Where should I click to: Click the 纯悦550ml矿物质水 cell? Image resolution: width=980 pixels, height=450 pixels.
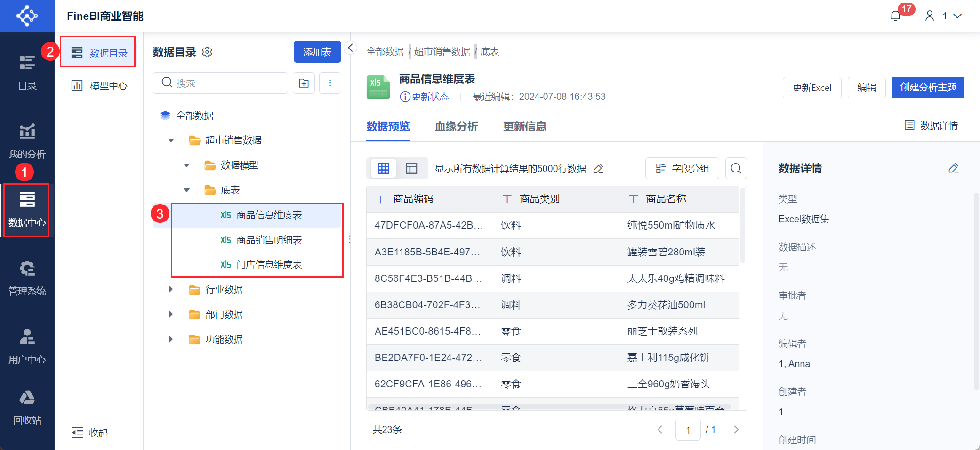(679, 225)
